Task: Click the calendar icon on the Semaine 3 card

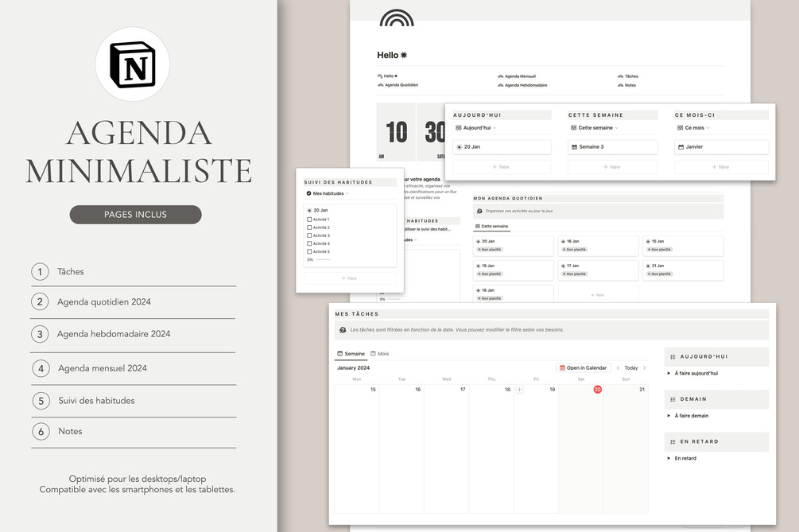Action: (x=574, y=147)
